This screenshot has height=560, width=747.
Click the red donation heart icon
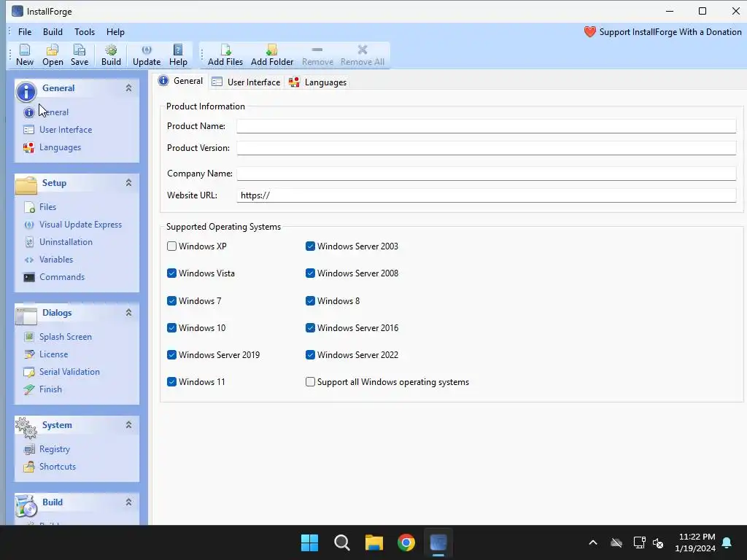tap(589, 32)
